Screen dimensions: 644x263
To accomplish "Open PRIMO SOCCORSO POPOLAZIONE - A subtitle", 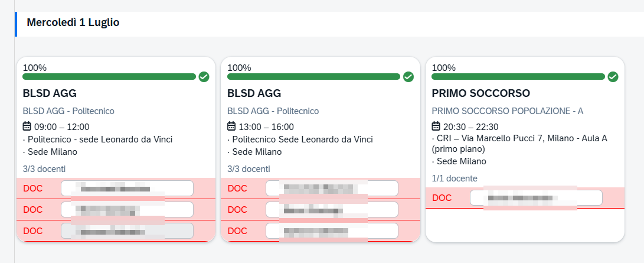I will 508,111.
